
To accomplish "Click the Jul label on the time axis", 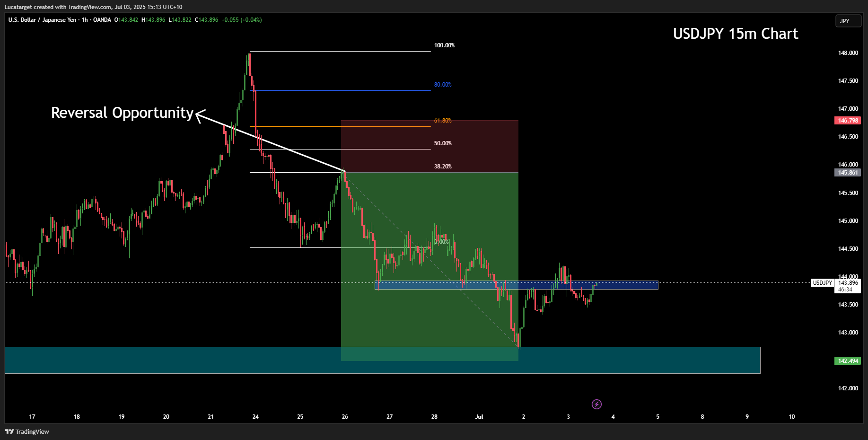I will pyautogui.click(x=479, y=417).
